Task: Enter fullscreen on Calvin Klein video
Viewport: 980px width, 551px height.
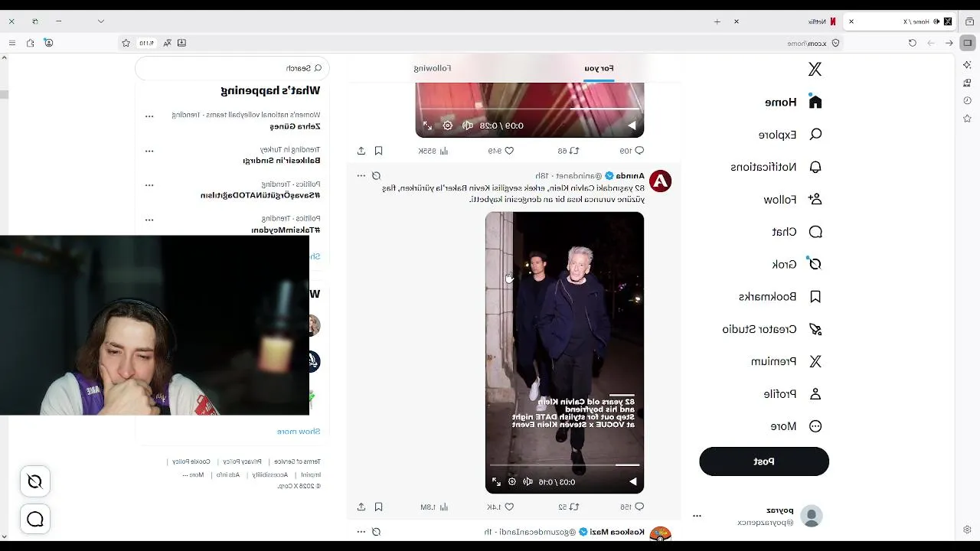Action: point(496,482)
